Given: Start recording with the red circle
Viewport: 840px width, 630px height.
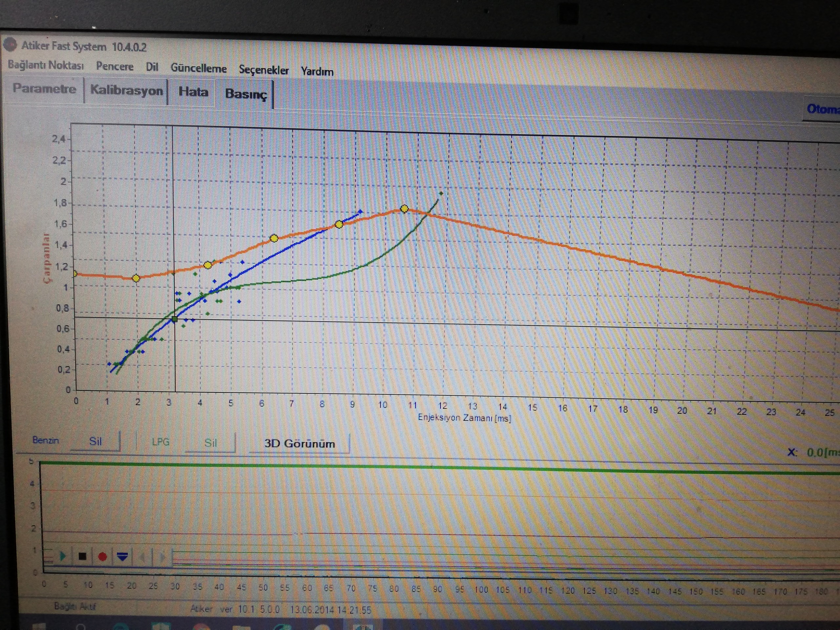Looking at the screenshot, I should click(102, 557).
